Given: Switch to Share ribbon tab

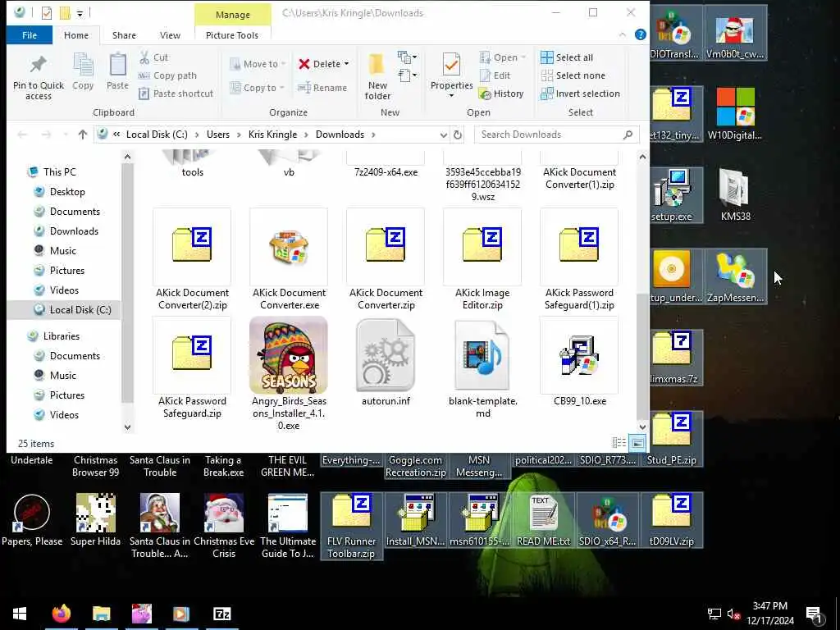Looking at the screenshot, I should [124, 35].
